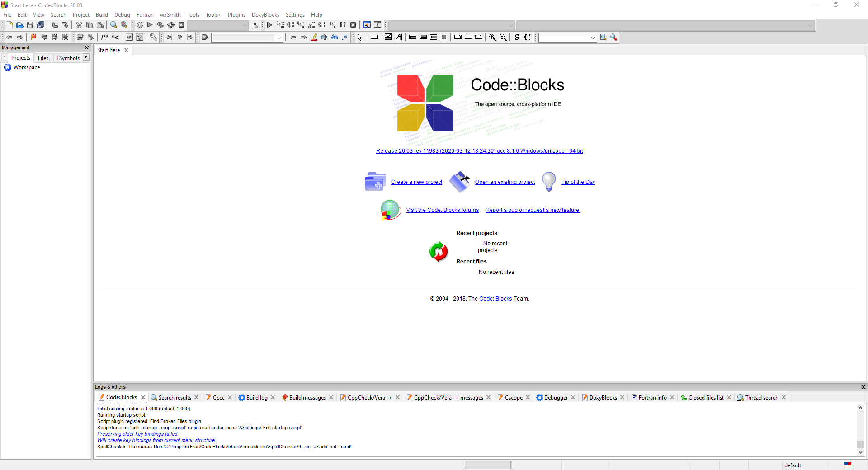This screenshot has height=470, width=868.
Task: Click the Save file floppy icon
Action: (30, 25)
